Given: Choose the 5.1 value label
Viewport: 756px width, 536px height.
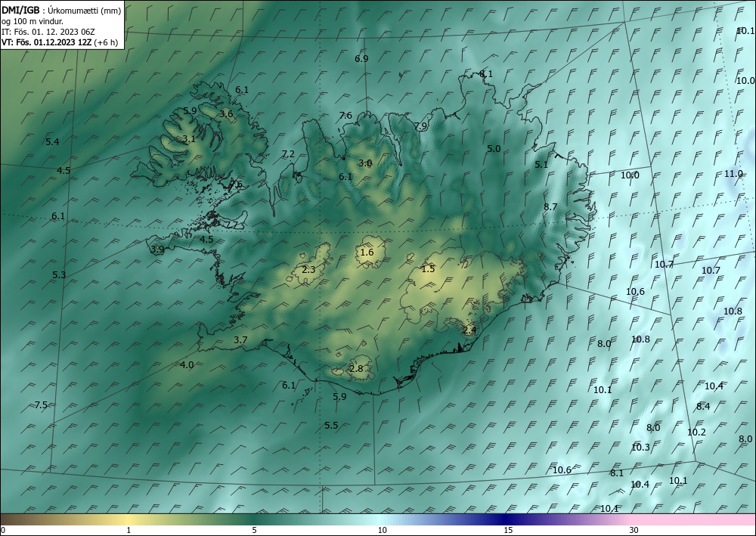Looking at the screenshot, I should click(x=541, y=164).
